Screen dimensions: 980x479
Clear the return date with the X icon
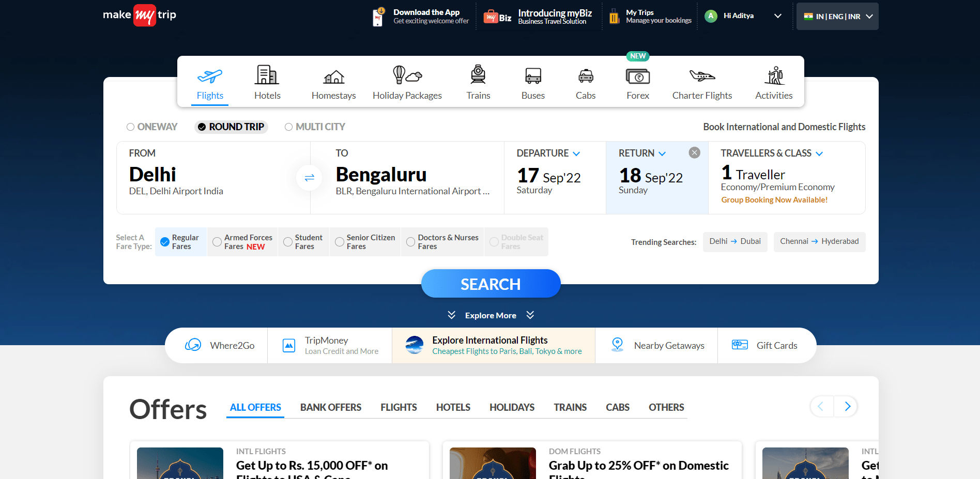click(695, 152)
